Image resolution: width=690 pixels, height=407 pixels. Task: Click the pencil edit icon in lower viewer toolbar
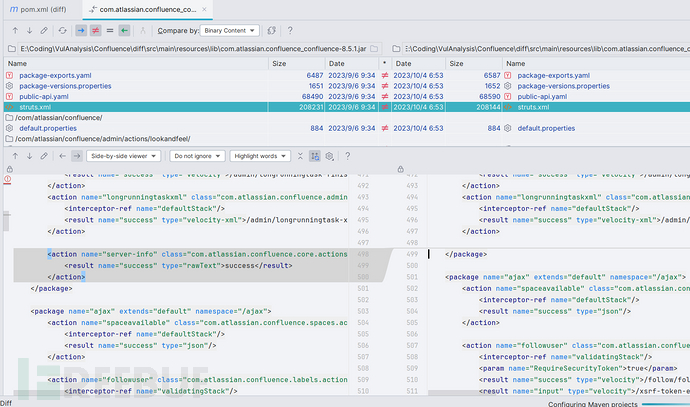tap(44, 156)
